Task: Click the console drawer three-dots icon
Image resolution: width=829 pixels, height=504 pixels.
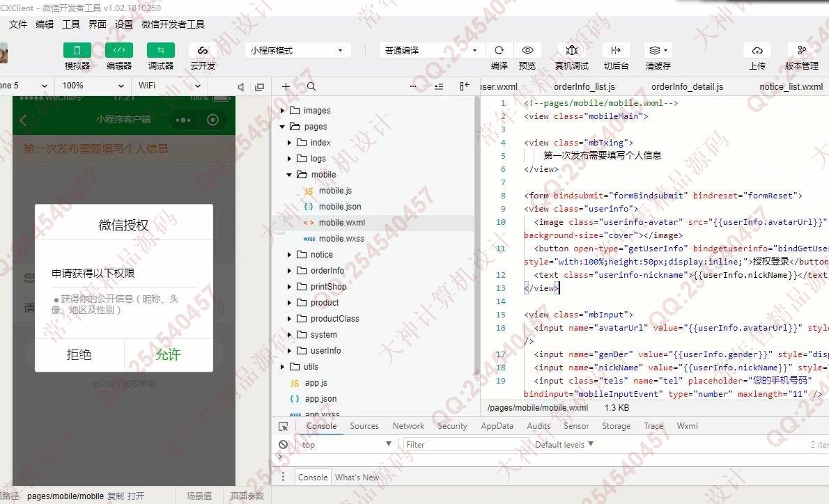Action: [x=283, y=477]
